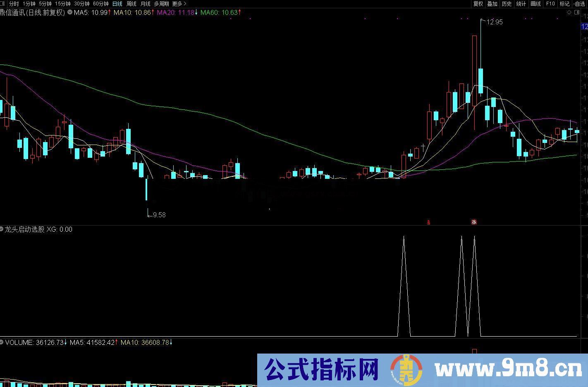Select the 日线 daily tab
Viewport: 588px width, 387px height.
point(117,4)
